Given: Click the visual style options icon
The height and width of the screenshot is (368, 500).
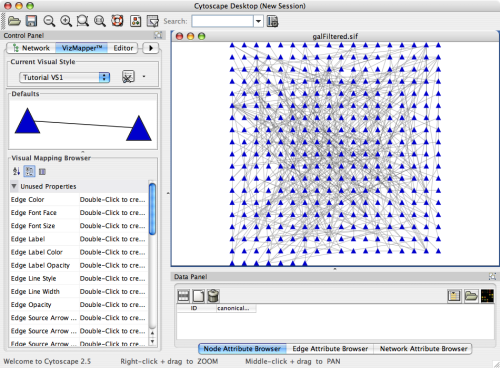Looking at the screenshot, I should (x=128, y=77).
